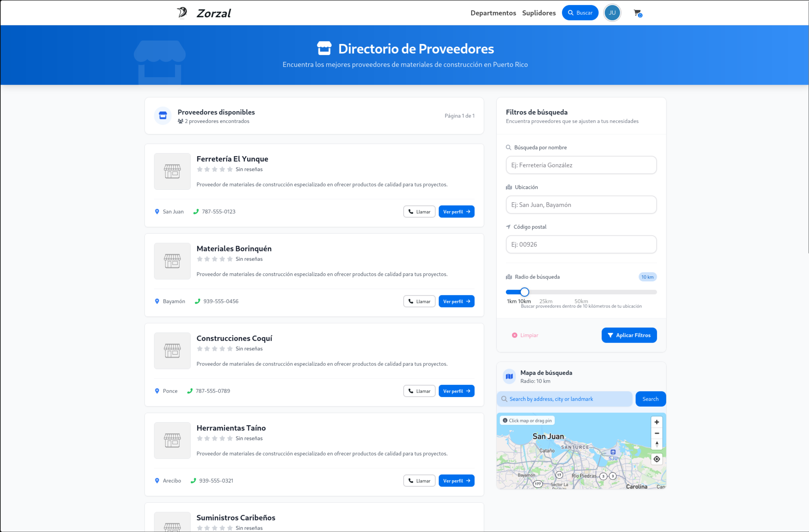The image size is (809, 532).
Task: Call Ferretería El Yunque with Llamar
Action: click(x=419, y=211)
